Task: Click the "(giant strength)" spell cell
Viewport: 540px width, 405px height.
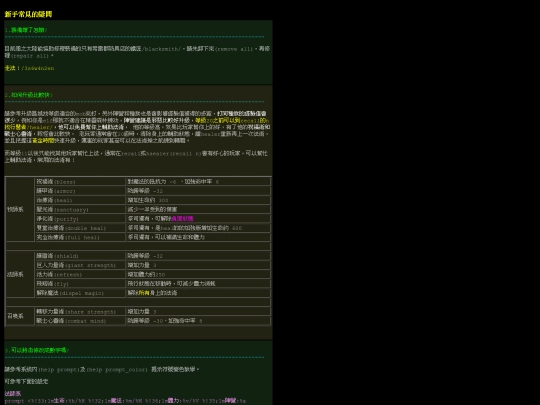Action: (x=80, y=265)
